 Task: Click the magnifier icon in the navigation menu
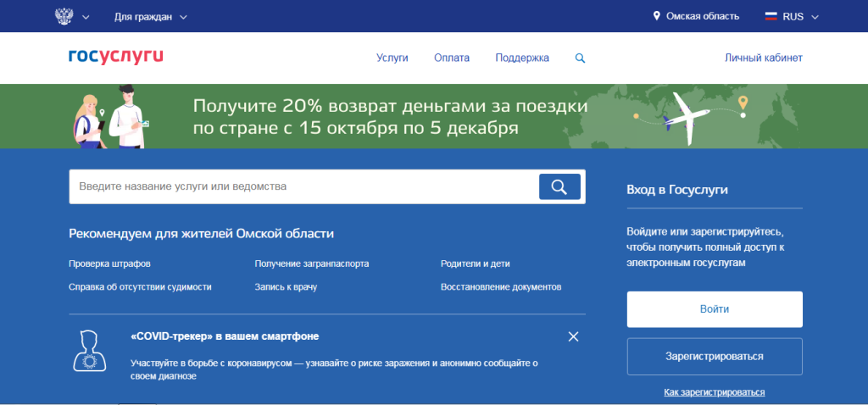(580, 58)
